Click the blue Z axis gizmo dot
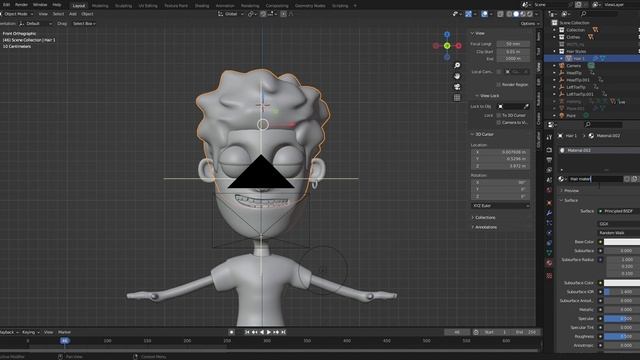 point(447,34)
